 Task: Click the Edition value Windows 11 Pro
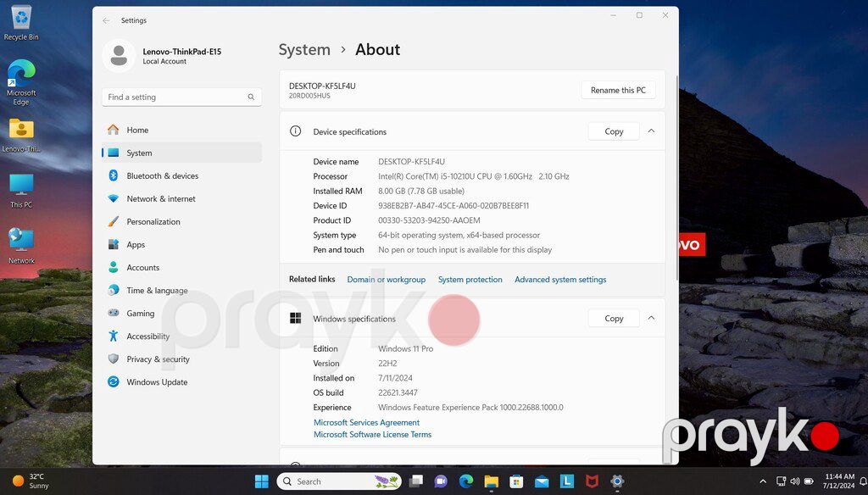[406, 349]
